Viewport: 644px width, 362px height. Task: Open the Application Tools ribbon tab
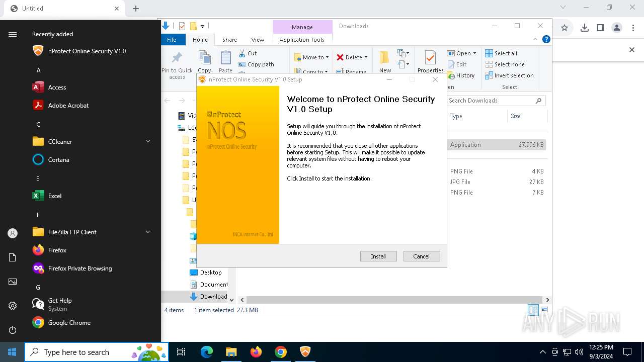[302, 40]
